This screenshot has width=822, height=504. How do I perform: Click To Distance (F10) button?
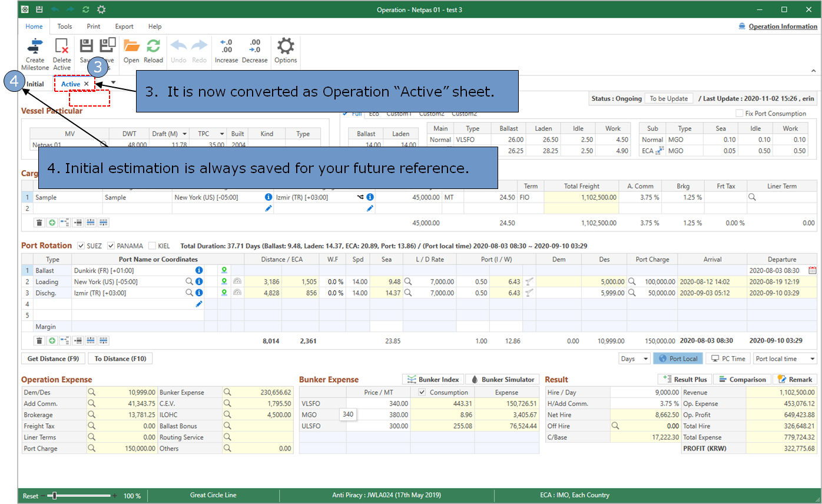tap(120, 359)
